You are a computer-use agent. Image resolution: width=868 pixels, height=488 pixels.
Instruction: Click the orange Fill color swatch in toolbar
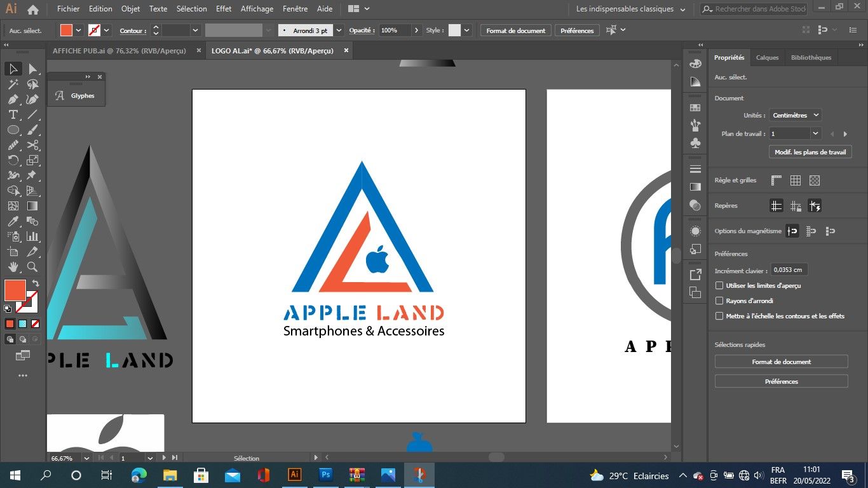(15, 290)
